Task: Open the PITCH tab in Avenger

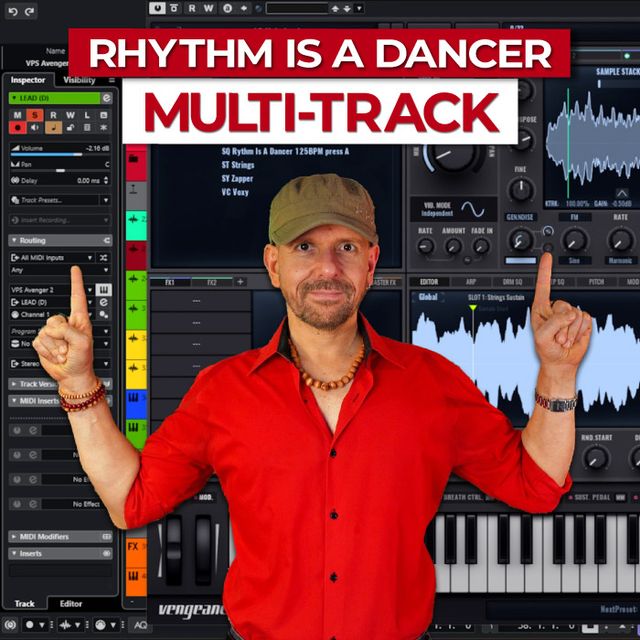Action: (596, 282)
